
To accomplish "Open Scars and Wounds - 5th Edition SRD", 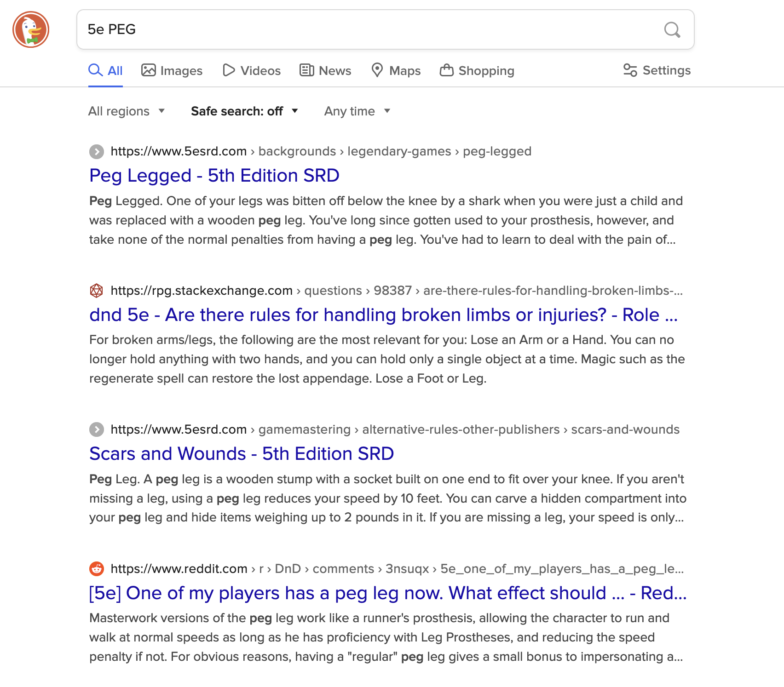I will [x=242, y=454].
